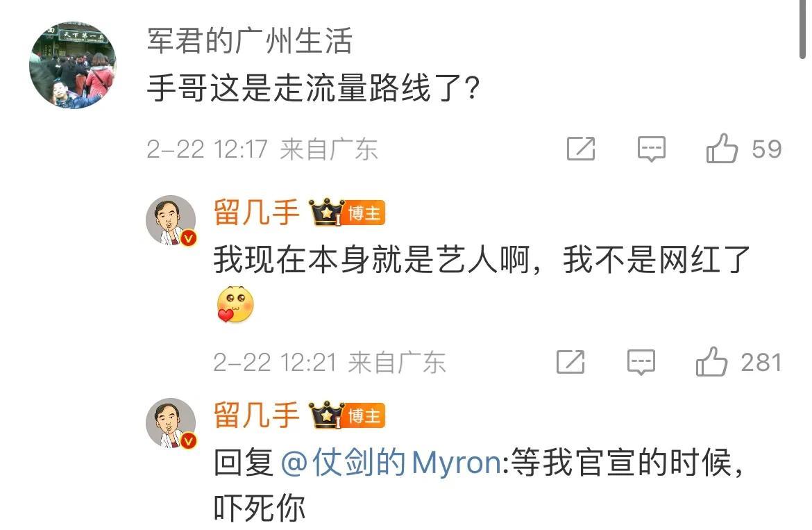The width and height of the screenshot is (812, 530).
Task: Open reply bubble on 12:21 comment
Action: click(x=641, y=362)
